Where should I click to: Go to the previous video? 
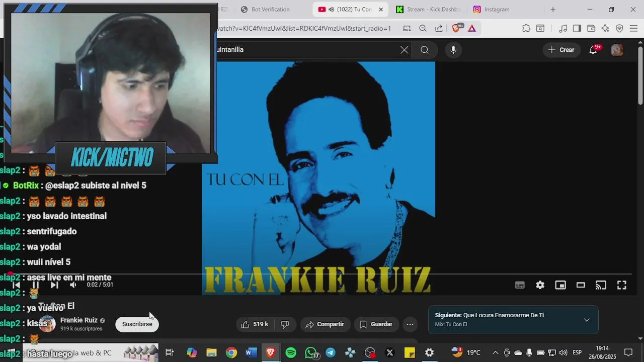(17, 285)
